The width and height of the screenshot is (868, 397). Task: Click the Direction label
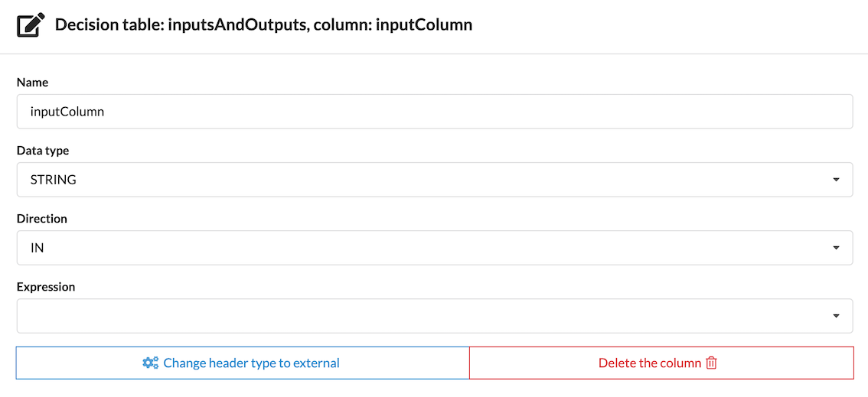pos(42,219)
